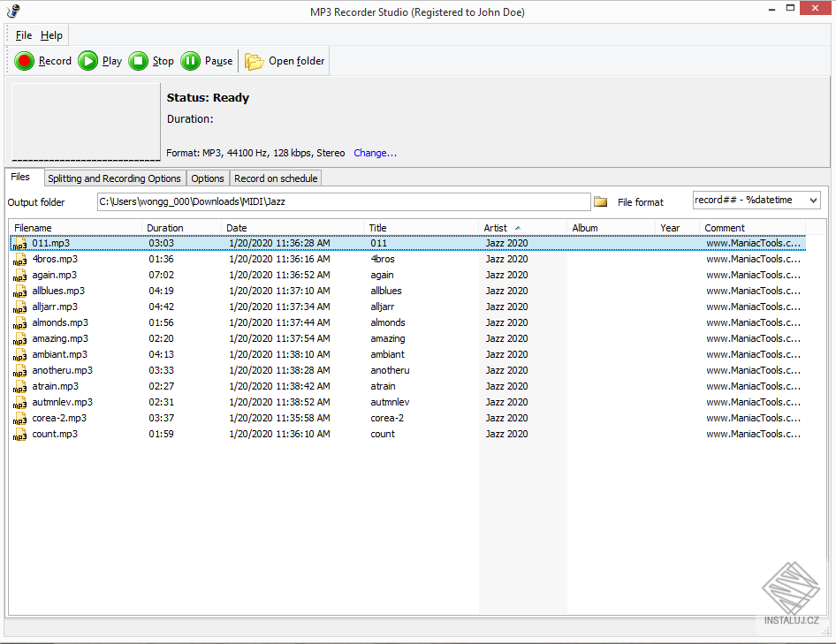836x644 pixels.
Task: Click the red Record button
Action: (25, 61)
